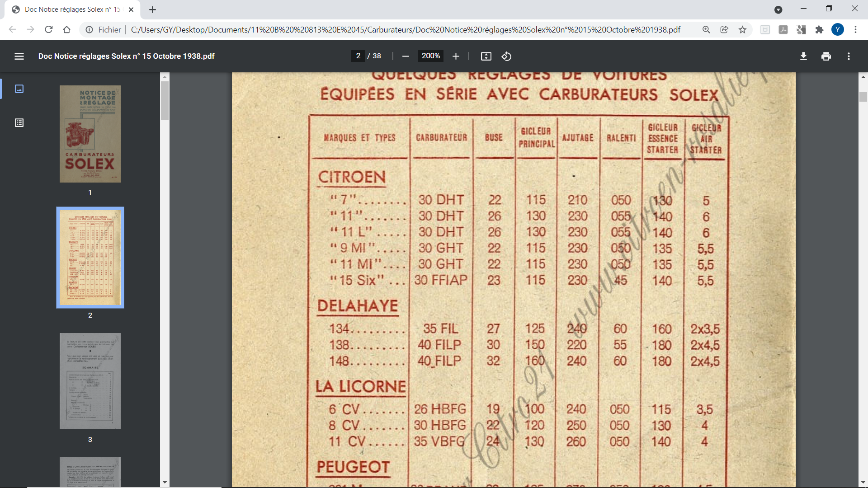868x488 pixels.
Task: Go back in browser history
Action: (12, 29)
